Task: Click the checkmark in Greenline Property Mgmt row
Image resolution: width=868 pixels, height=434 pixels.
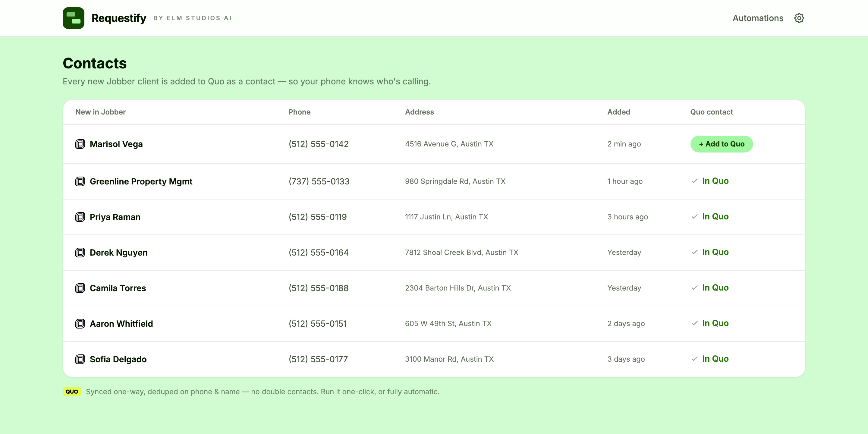Action: (x=694, y=181)
